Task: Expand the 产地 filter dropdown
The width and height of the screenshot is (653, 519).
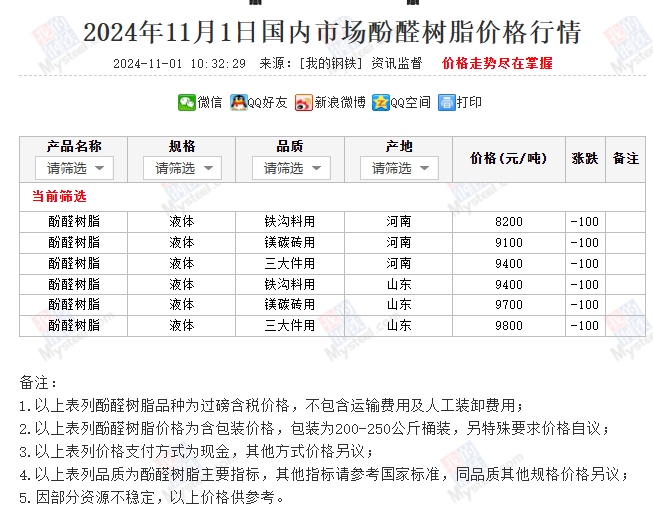Action: coord(398,168)
